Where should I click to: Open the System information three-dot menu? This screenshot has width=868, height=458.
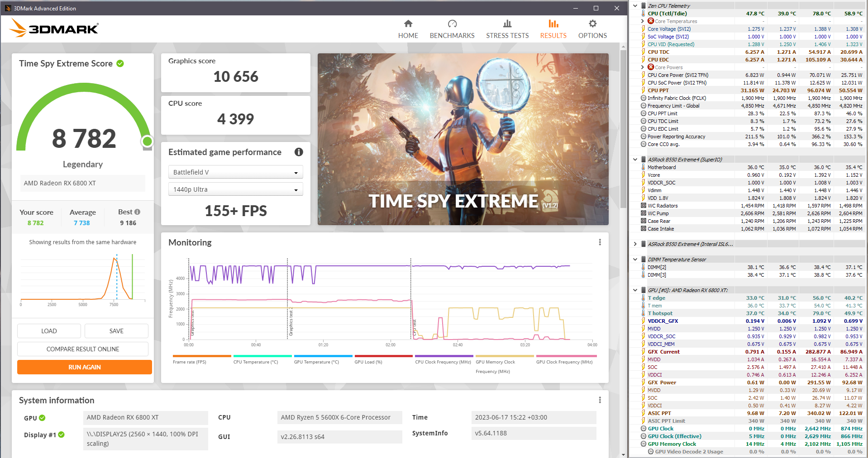(x=600, y=400)
